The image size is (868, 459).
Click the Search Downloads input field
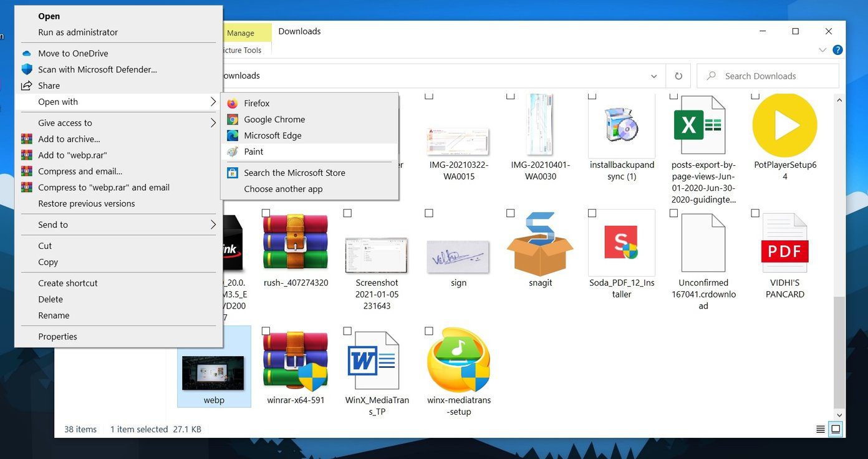[768, 76]
